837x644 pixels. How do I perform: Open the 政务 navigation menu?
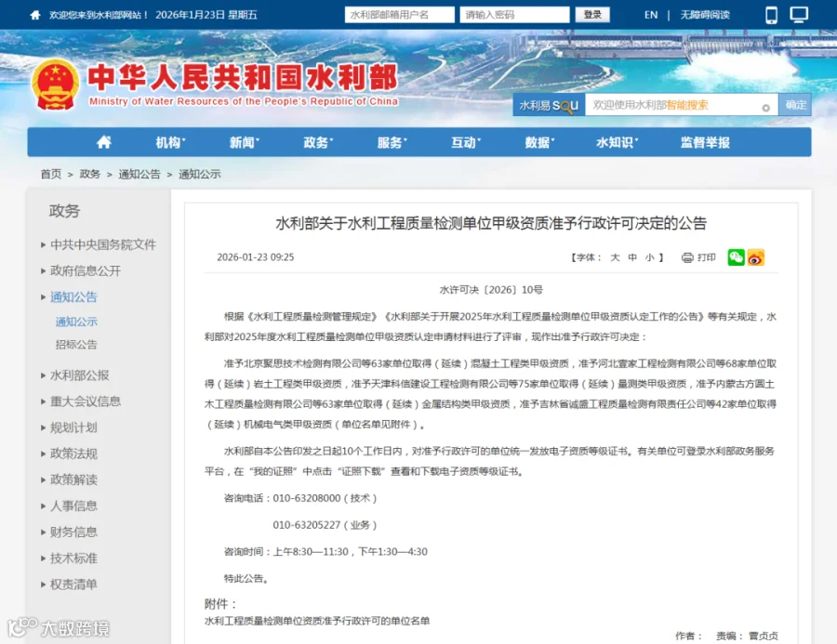pyautogui.click(x=318, y=142)
